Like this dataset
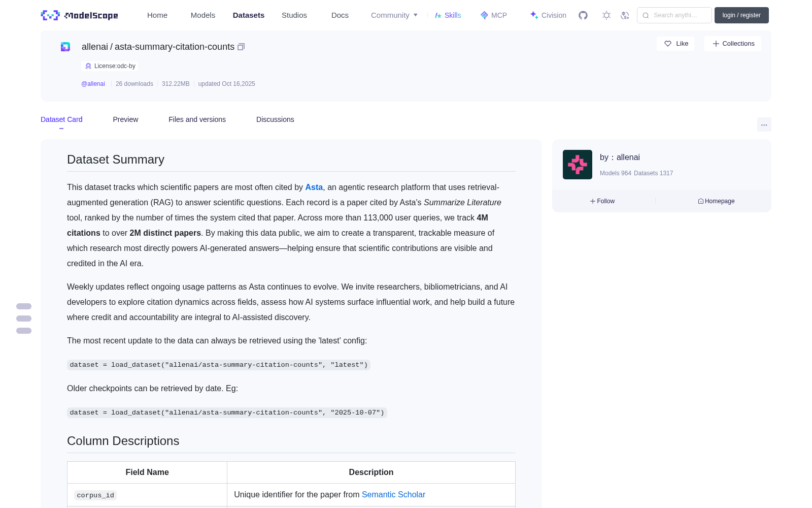 coord(676,44)
